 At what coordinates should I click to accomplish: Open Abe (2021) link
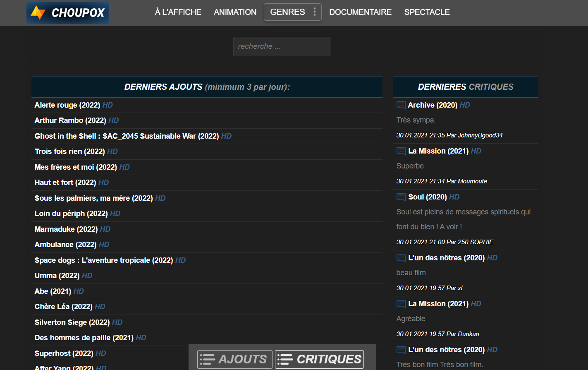pos(53,291)
